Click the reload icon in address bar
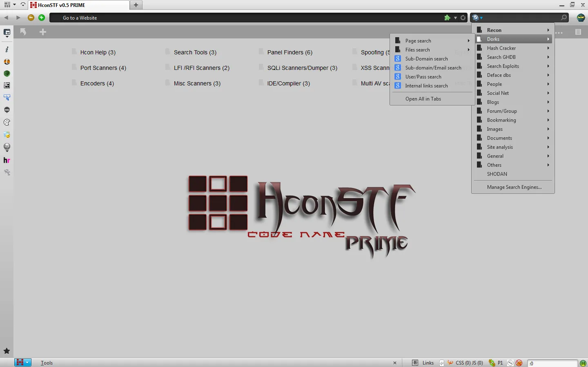Viewport: 588px width, 367px height. 463,18
